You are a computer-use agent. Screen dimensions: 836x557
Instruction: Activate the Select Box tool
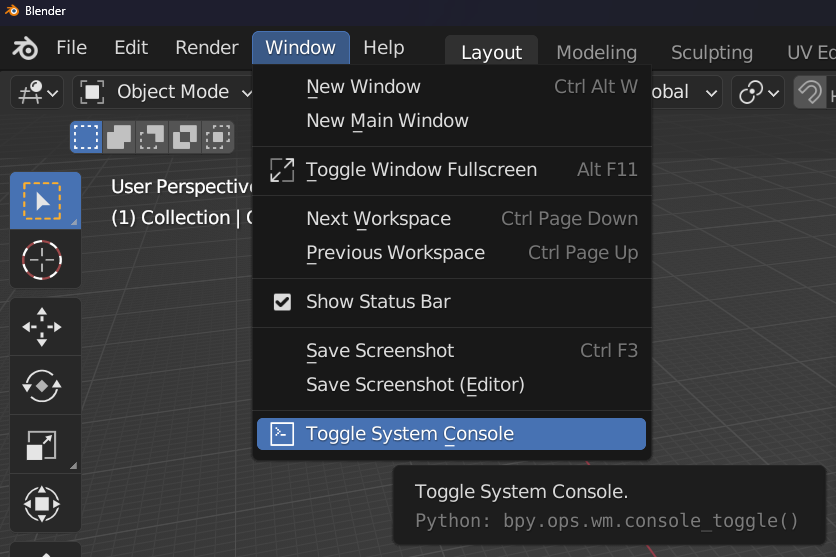45,201
